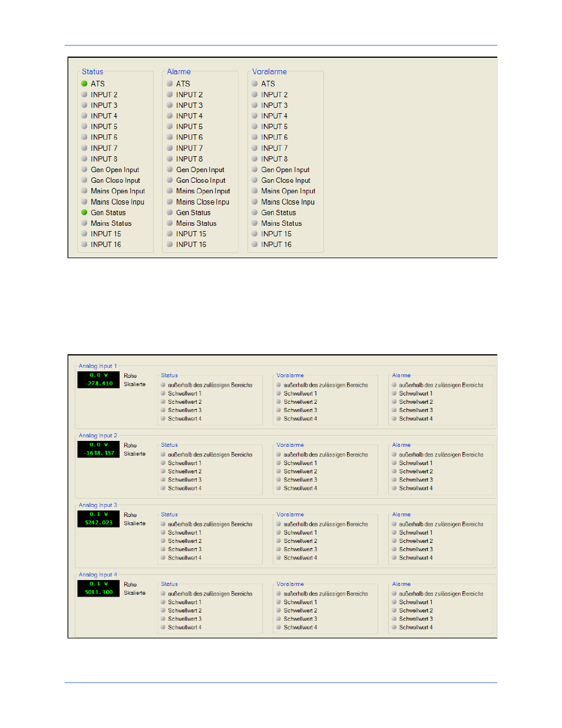Click the INPUT 16 LED in Status group
This screenshot has width=562, height=728.
tap(84, 244)
